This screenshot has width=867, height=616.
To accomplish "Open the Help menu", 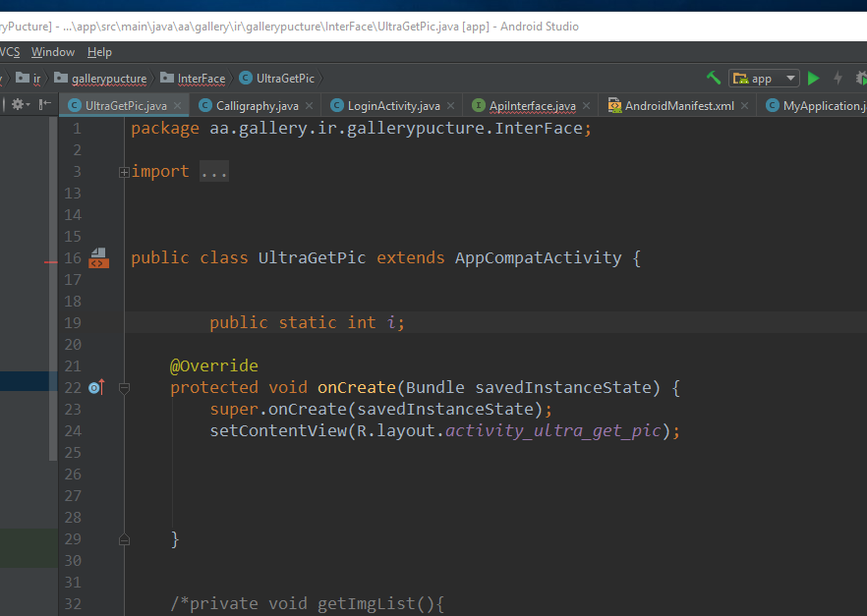I will (x=99, y=52).
